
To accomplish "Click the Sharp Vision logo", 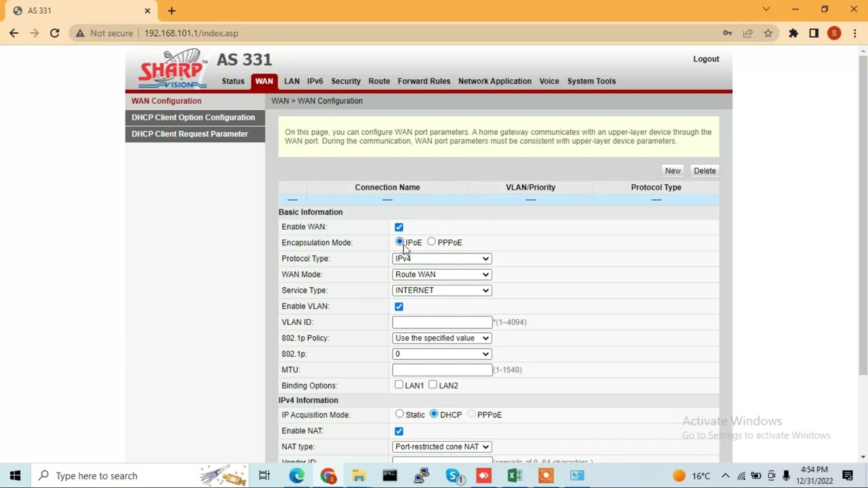I will pos(173,70).
